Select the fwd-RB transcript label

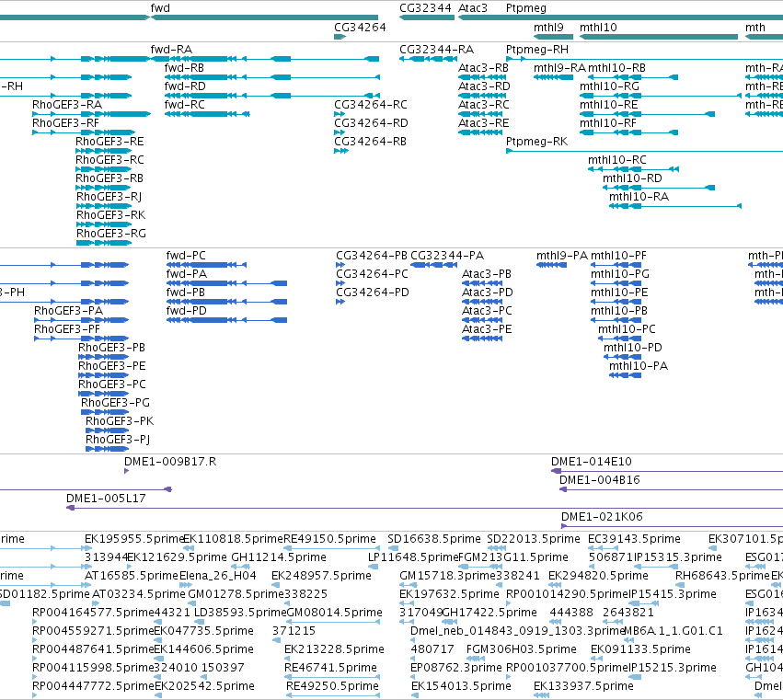184,68
